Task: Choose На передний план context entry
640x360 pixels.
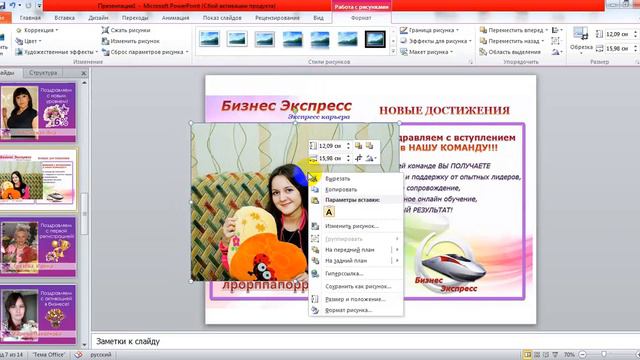Action: (350, 250)
